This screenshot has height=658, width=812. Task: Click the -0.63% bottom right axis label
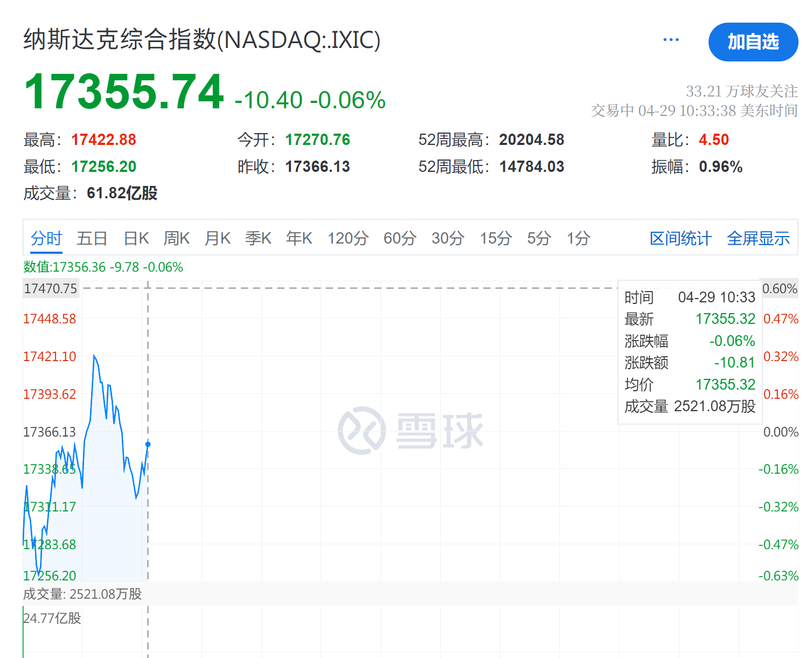[778, 576]
